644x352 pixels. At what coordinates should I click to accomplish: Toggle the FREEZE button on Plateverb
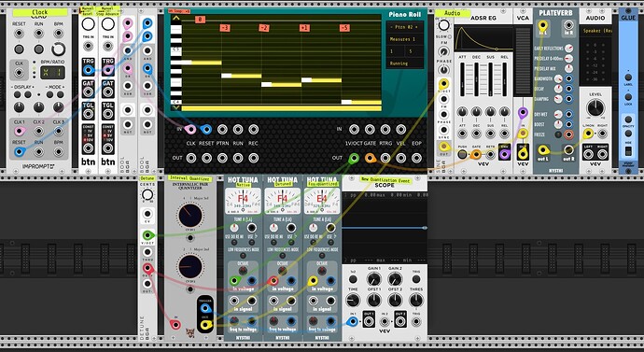[558, 134]
